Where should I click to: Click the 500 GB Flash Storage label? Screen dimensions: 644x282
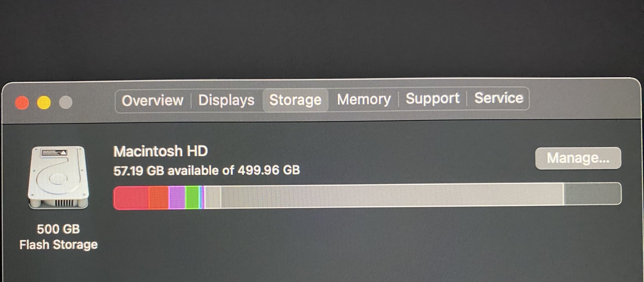coord(58,237)
